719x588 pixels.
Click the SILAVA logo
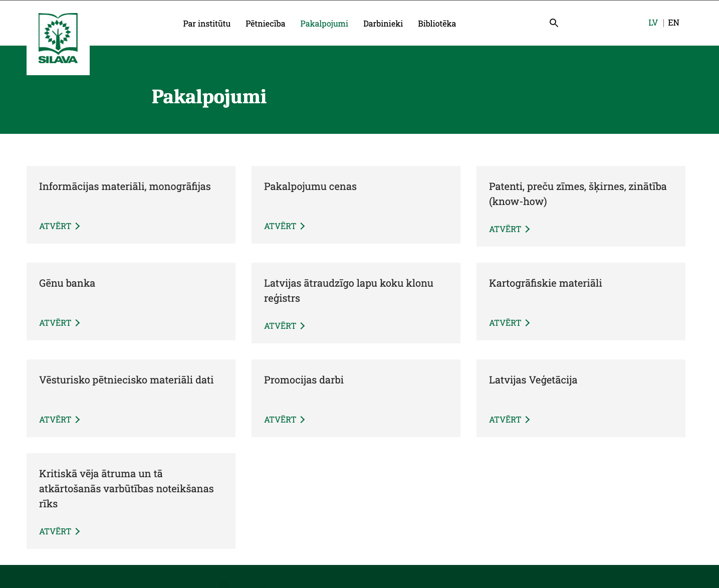click(58, 39)
